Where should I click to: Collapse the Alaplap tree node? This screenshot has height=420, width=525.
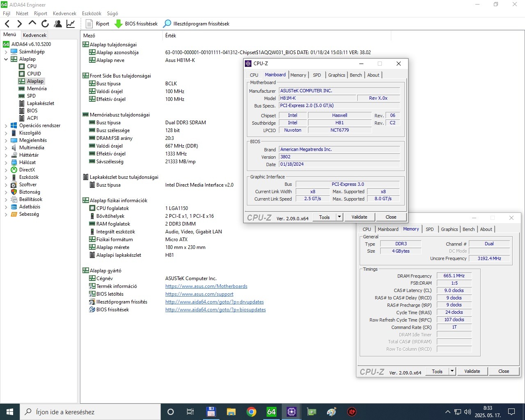6,59
